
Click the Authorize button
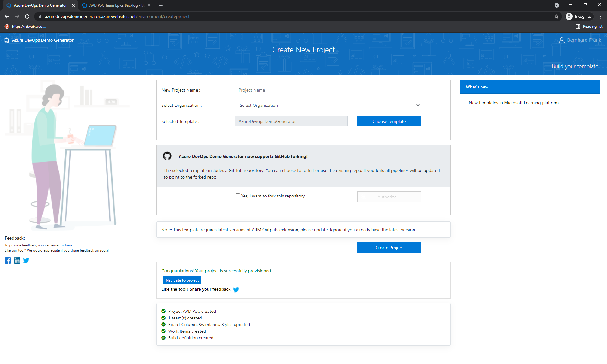[389, 197]
